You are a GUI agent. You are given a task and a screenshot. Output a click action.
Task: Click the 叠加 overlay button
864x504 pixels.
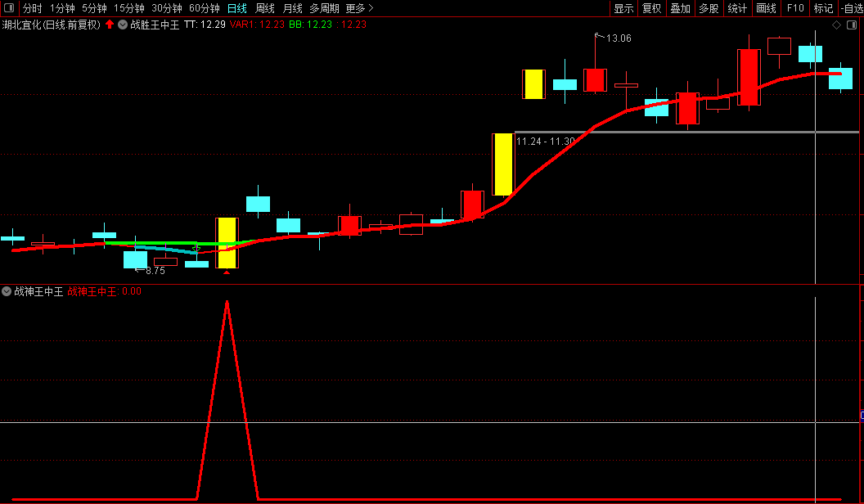click(x=681, y=8)
